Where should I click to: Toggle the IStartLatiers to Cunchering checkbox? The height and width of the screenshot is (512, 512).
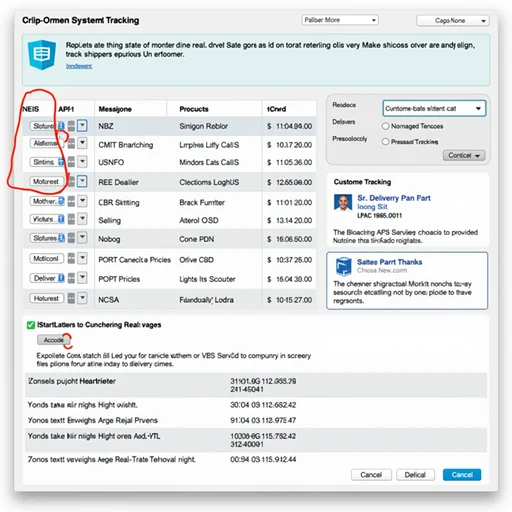coord(31,325)
